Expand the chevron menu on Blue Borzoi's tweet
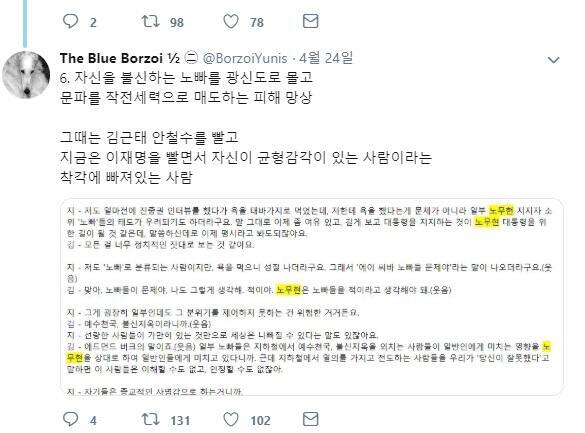The height and width of the screenshot is (433, 585). (553, 60)
